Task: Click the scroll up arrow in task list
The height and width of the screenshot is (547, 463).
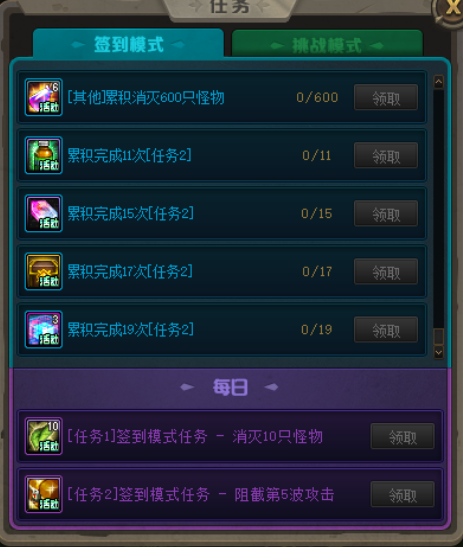Action: 439,82
